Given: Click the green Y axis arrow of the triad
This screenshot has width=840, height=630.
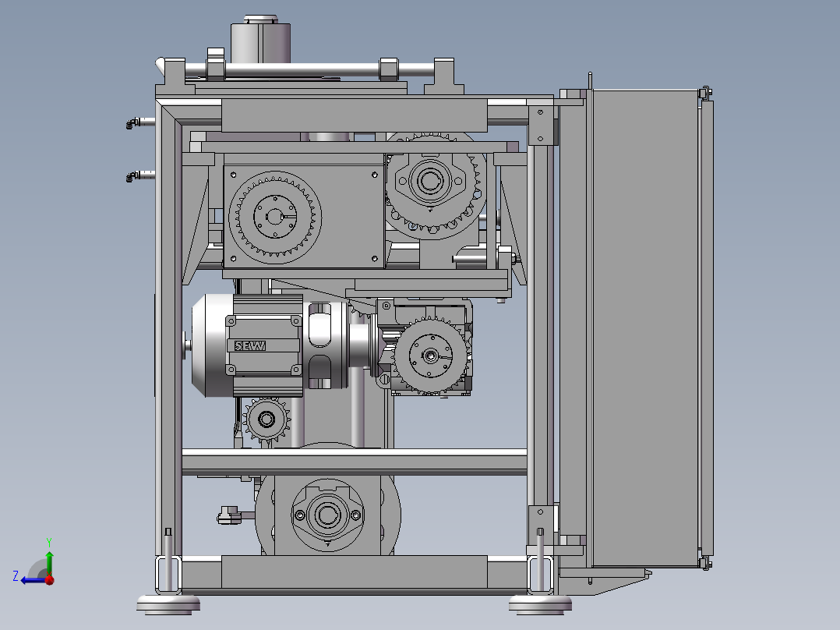Looking at the screenshot, I should [48, 558].
